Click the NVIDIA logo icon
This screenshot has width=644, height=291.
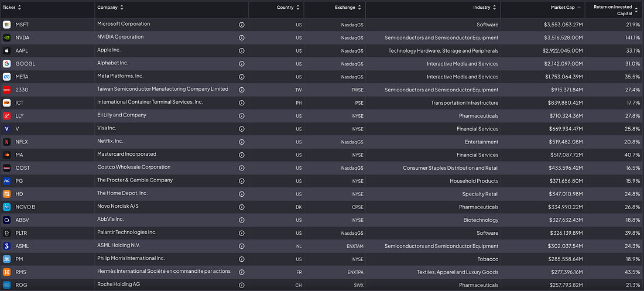(x=6, y=37)
